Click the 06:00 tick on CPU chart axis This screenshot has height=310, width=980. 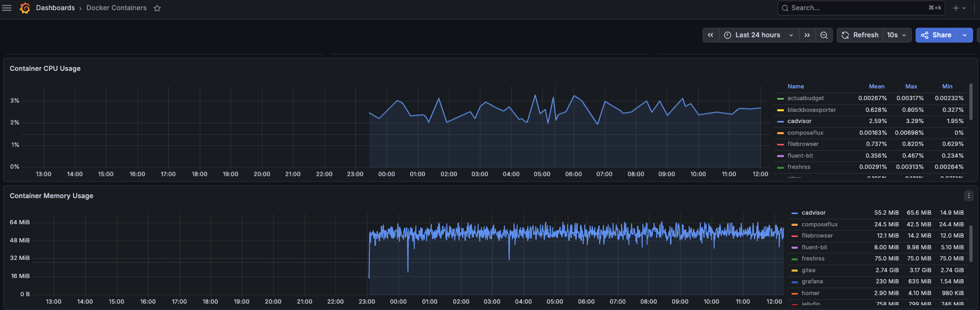point(573,175)
